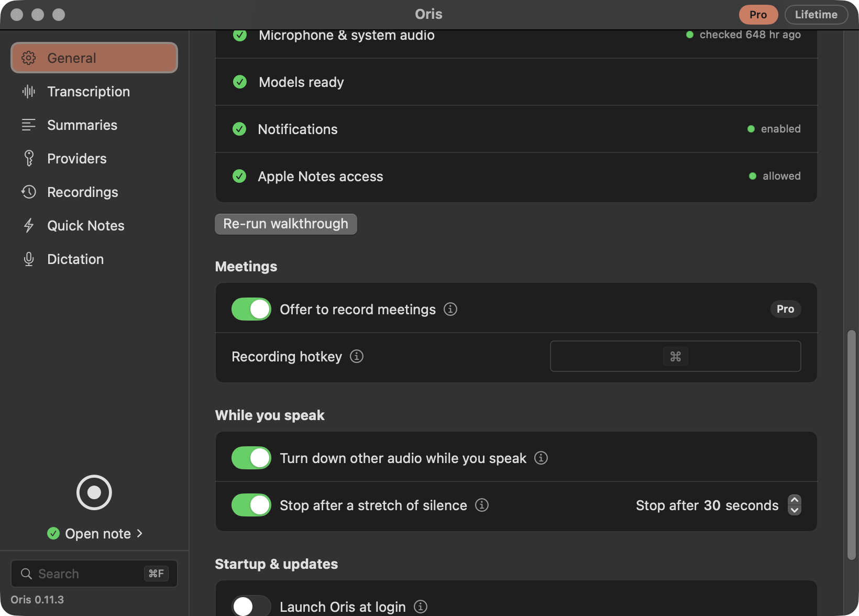Show info for Recording hotkey

pos(357,356)
